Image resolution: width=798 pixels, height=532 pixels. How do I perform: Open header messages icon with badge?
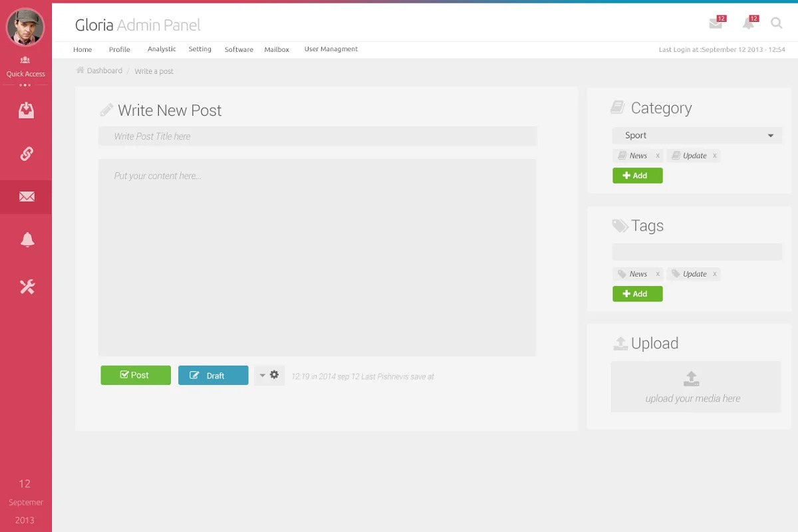coord(716,23)
